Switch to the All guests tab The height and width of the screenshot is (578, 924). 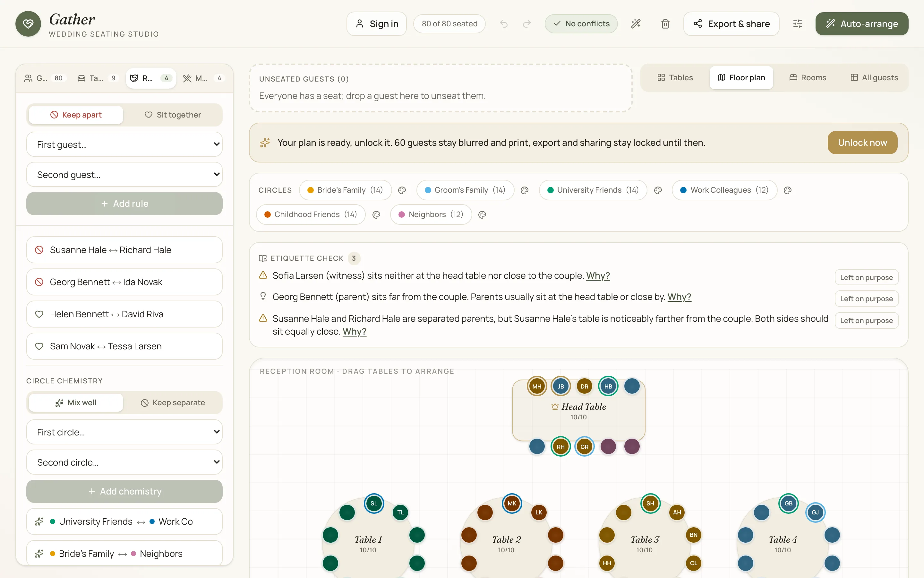pyautogui.click(x=874, y=78)
